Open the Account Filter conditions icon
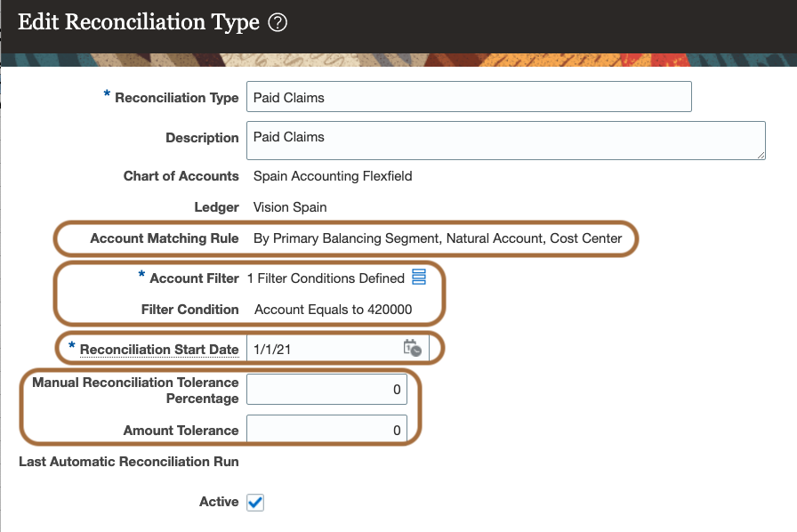Viewport: 797px width, 532px height. pos(419,278)
